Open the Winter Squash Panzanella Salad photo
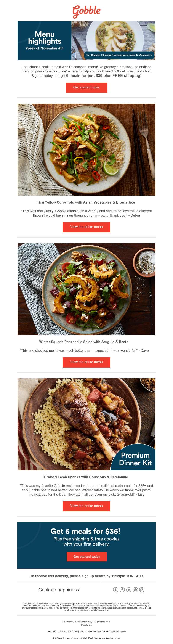173x644 pixels. pos(86,289)
